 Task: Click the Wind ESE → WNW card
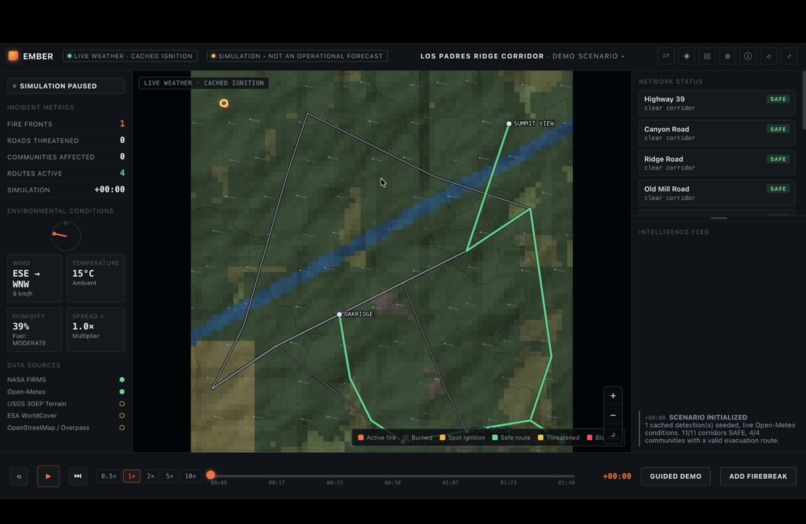[34, 278]
